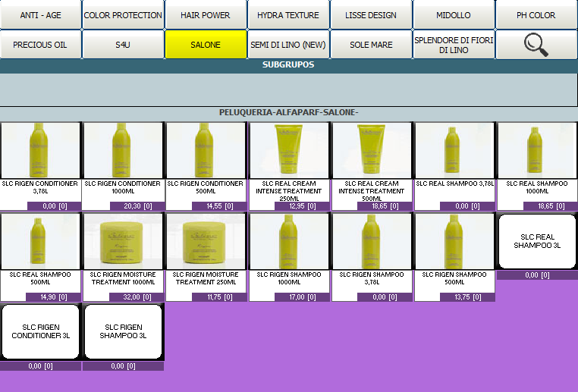This screenshot has width=578, height=392.
Task: Select SLC REAL CREAM INTENSE TREATMENT 500ML image
Action: (371, 150)
